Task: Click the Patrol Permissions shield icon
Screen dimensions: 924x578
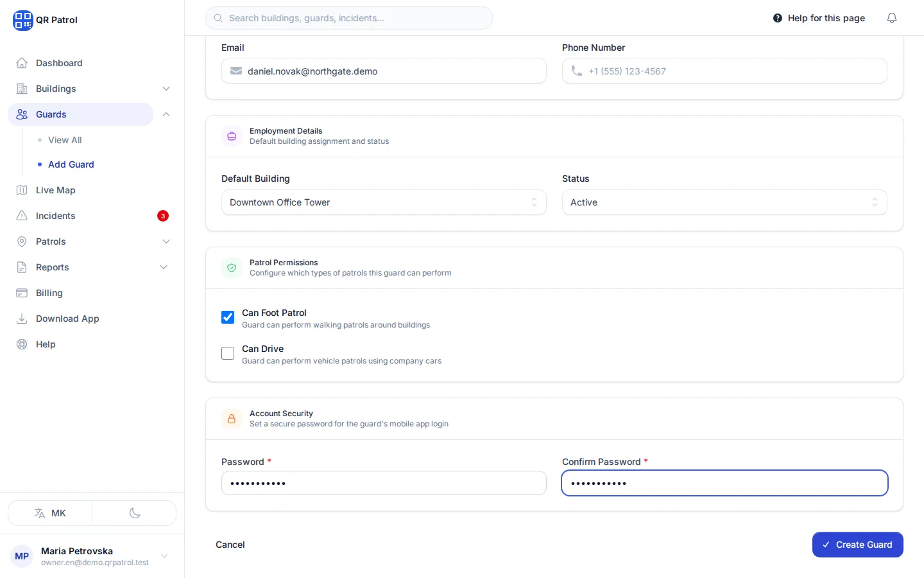Action: click(x=232, y=268)
